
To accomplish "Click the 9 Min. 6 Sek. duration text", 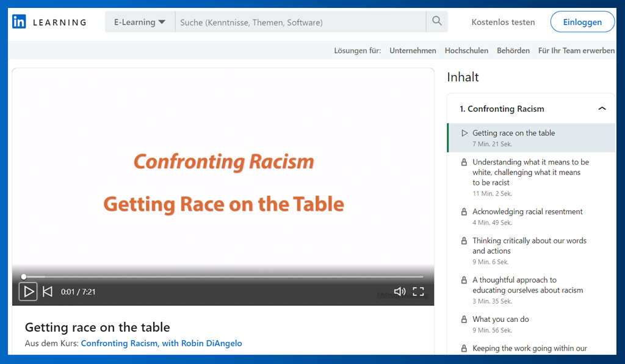I will 491,262.
